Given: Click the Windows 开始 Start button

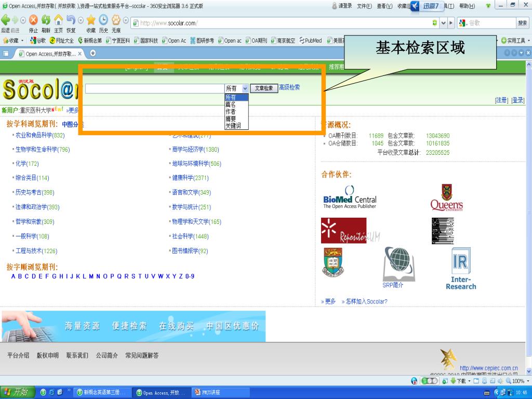Looking at the screenshot, I should click(17, 392).
